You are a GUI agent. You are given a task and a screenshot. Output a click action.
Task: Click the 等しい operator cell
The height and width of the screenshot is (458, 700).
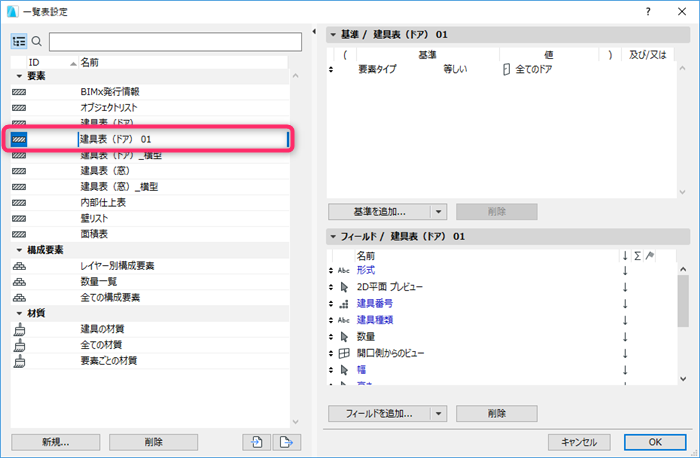coord(455,69)
